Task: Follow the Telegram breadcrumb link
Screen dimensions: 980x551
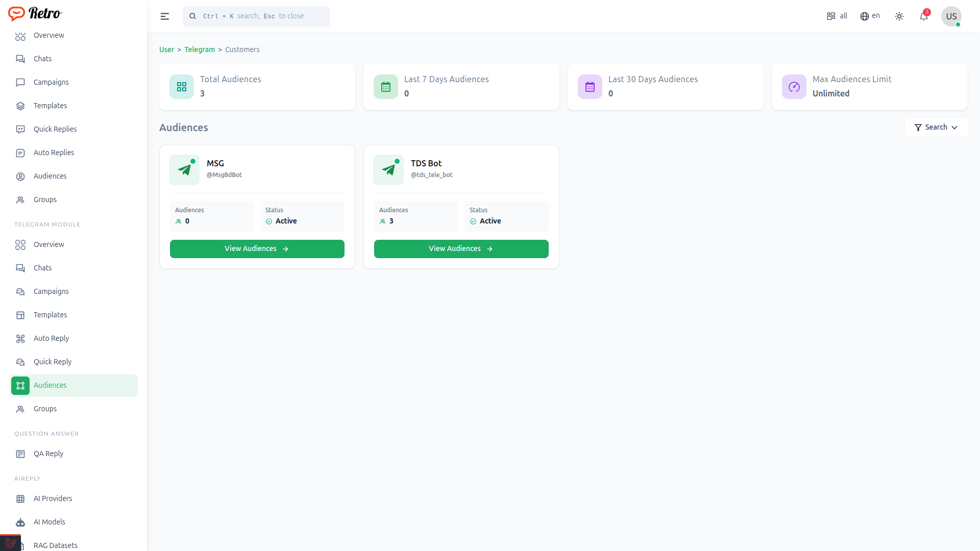Action: [x=200, y=49]
